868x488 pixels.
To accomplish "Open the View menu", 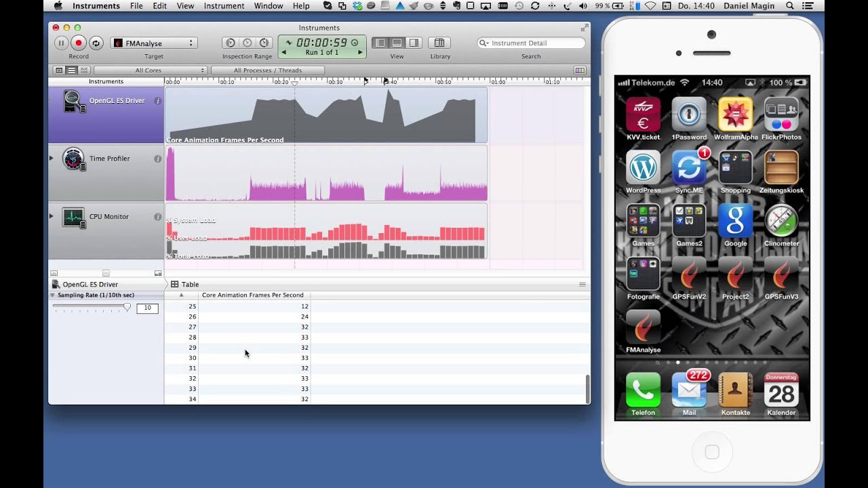I will tap(185, 6).
